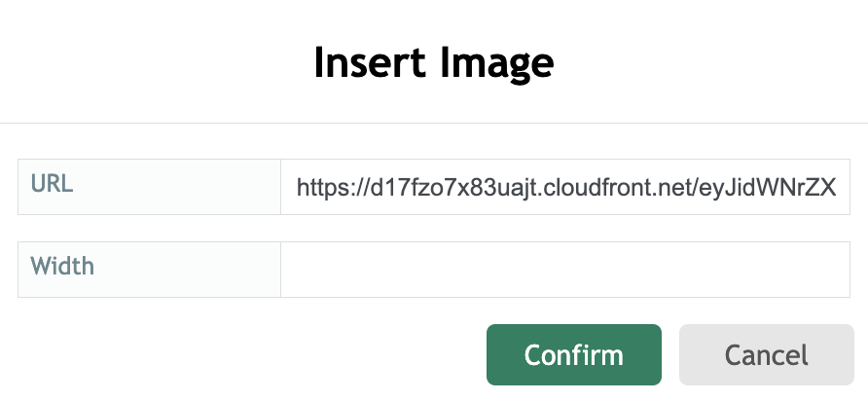This screenshot has width=868, height=401.
Task: Cancel the Insert Image dialog
Action: click(x=766, y=354)
